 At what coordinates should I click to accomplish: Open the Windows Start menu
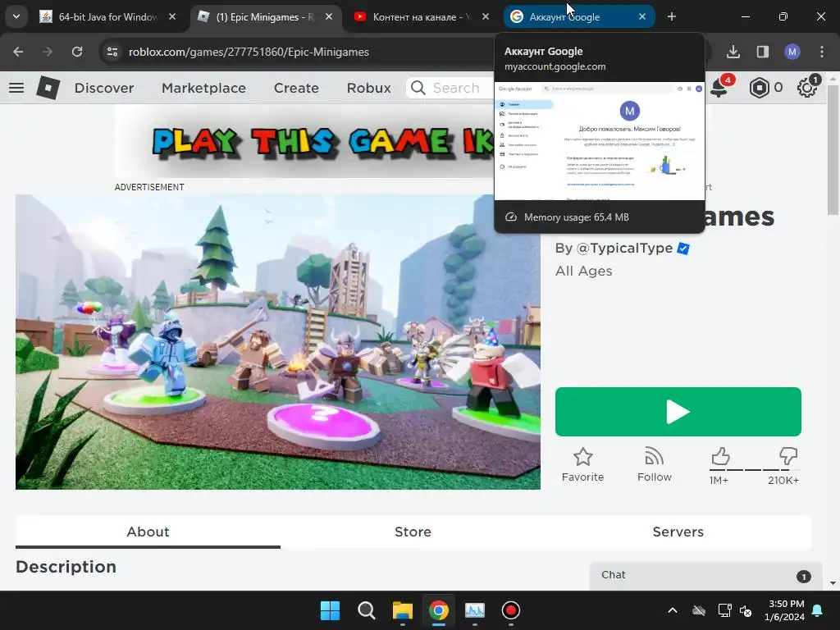click(330, 610)
